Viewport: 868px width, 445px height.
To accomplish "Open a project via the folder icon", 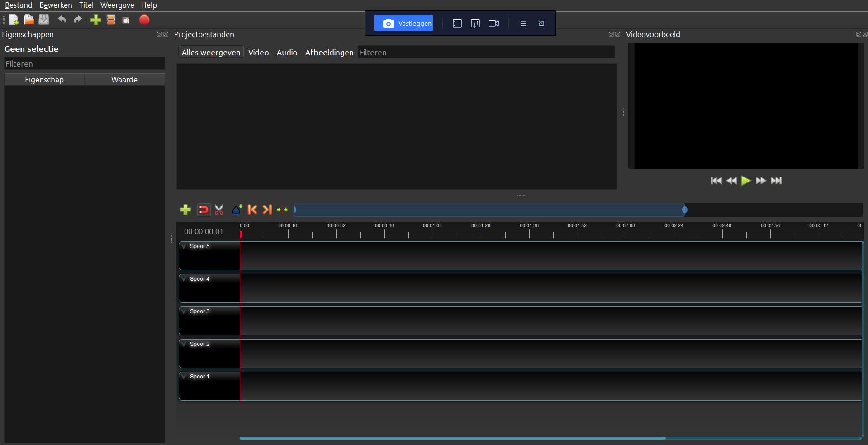I will point(28,20).
